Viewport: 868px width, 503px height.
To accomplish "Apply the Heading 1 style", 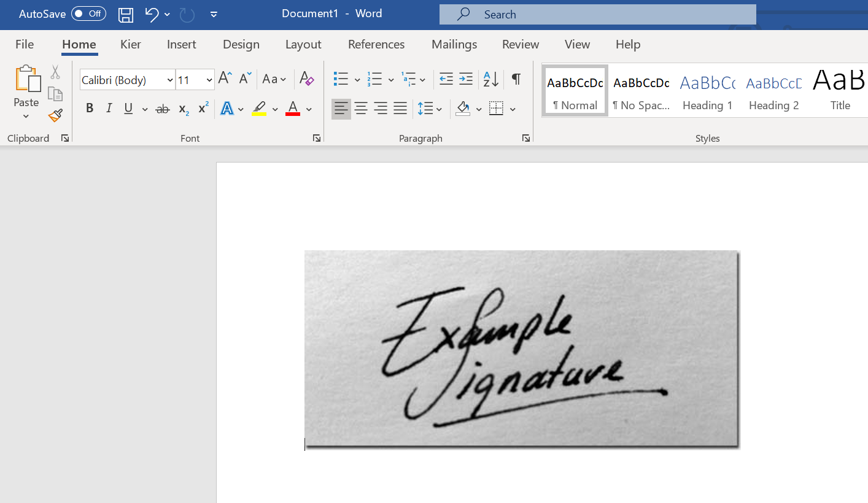I will (707, 90).
